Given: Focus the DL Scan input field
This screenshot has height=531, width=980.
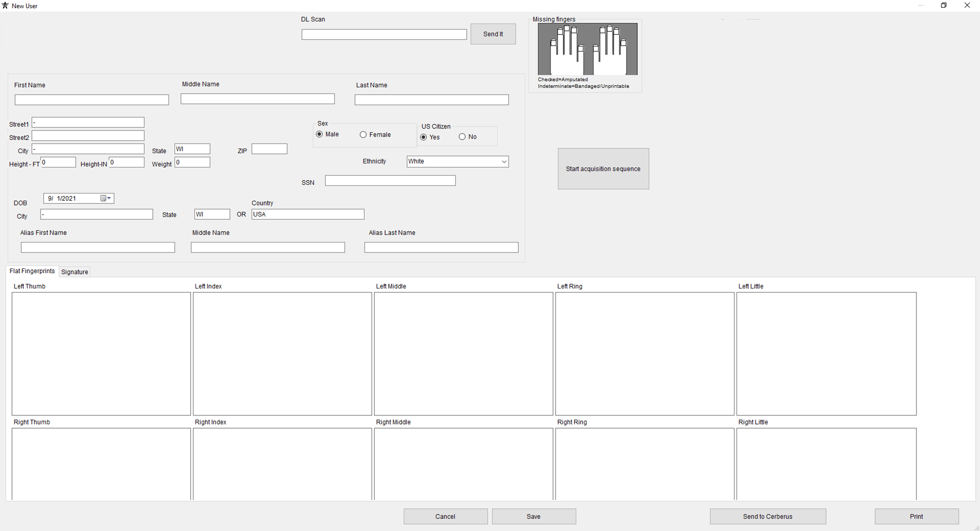Looking at the screenshot, I should (x=384, y=34).
